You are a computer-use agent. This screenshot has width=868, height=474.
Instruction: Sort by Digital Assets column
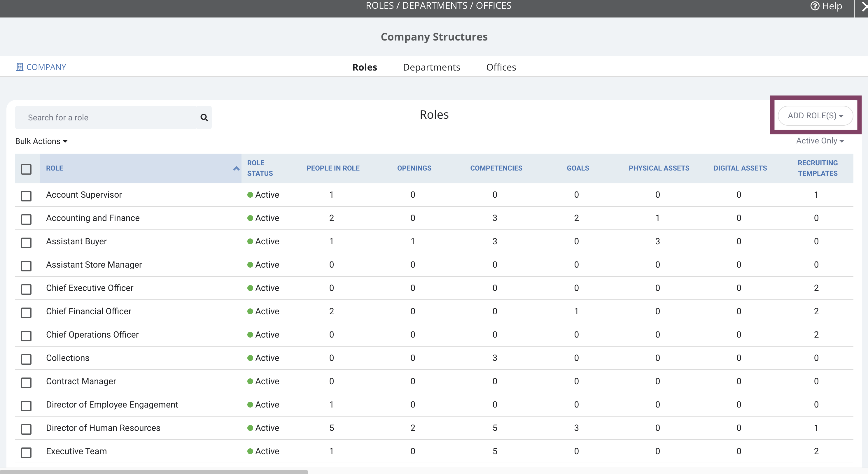[740, 168]
